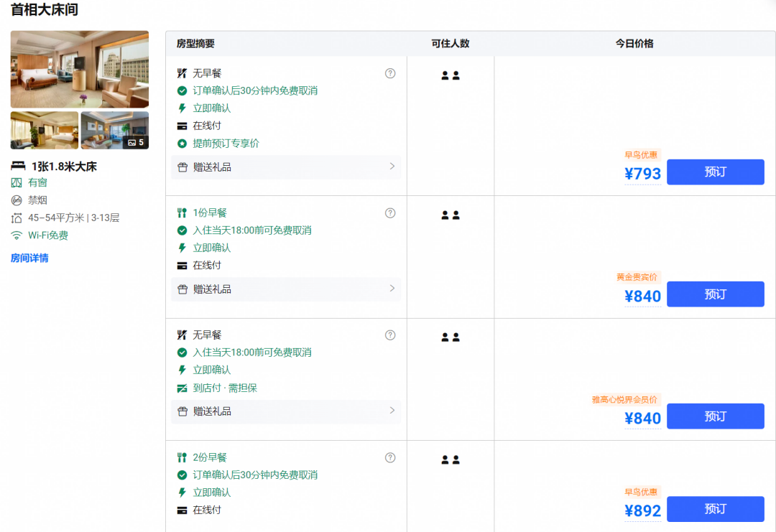
Task: Click the 早鸟优惠 tag above ¥793
Action: (641, 155)
